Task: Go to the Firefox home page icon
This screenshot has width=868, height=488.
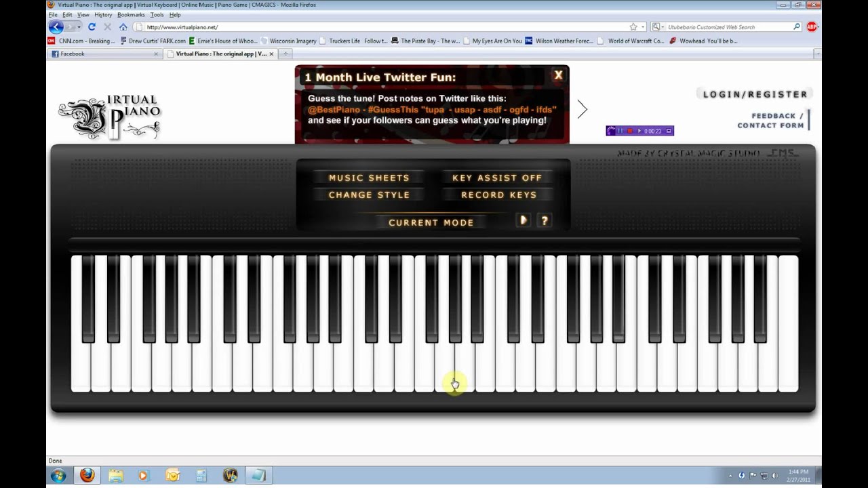Action: (x=123, y=27)
